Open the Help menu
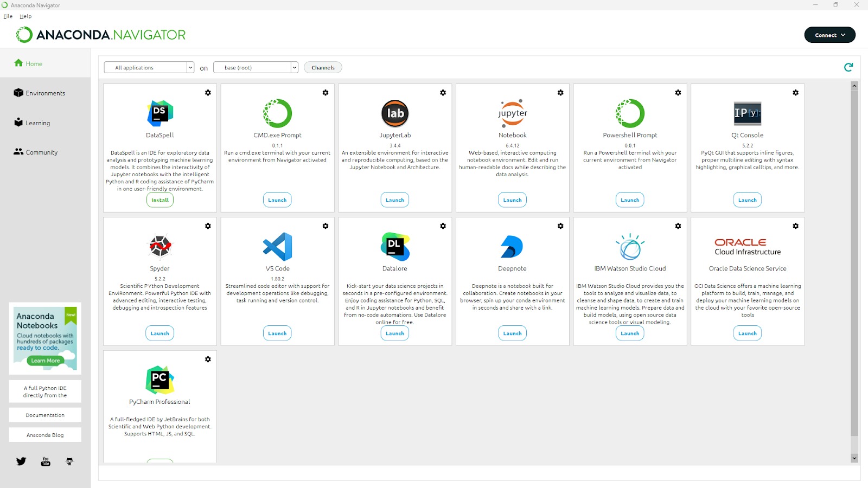The image size is (868, 488). pyautogui.click(x=25, y=16)
